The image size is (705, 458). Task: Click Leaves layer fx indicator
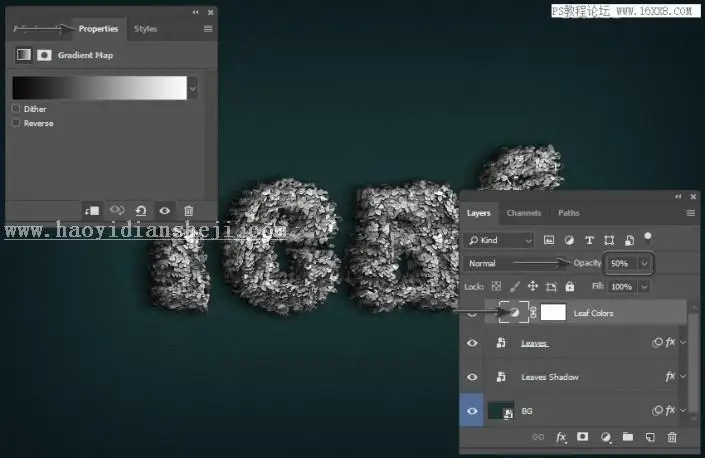click(670, 342)
